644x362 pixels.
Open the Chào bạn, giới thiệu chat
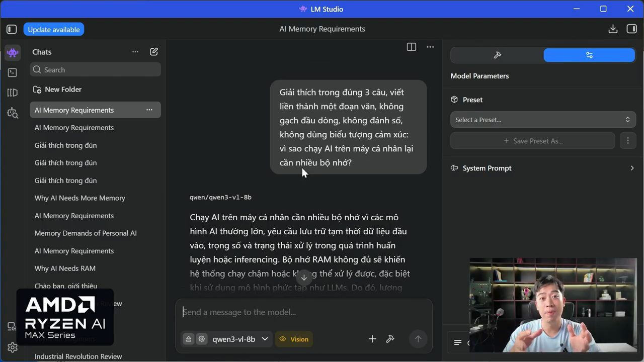[66, 286]
